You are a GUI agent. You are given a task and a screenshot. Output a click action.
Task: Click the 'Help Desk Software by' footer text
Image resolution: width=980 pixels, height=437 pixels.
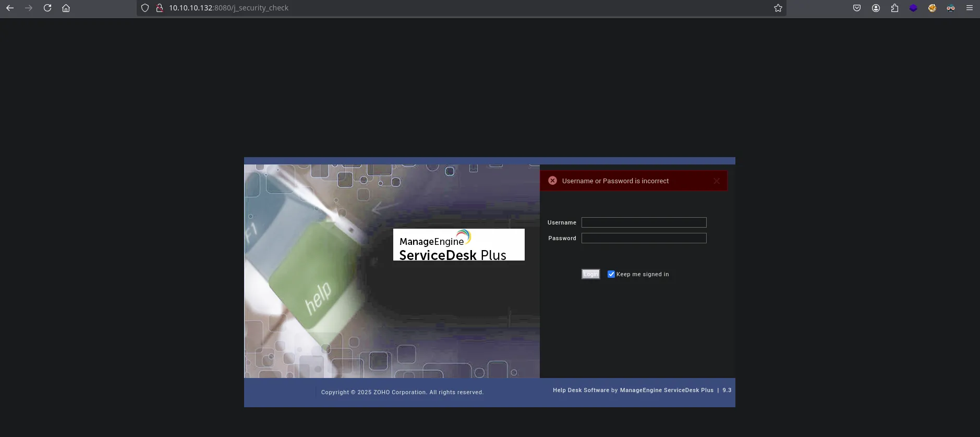[x=585, y=390]
